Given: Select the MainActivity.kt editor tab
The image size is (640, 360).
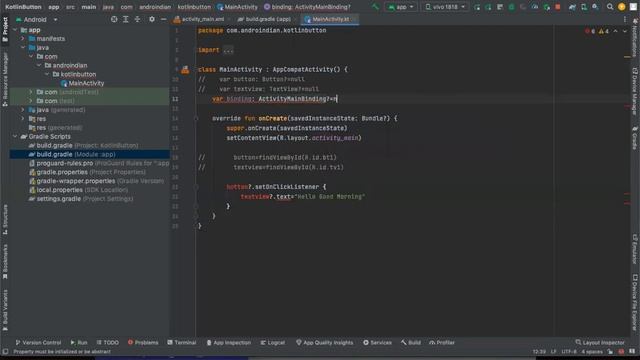Looking at the screenshot, I should tap(330, 19).
